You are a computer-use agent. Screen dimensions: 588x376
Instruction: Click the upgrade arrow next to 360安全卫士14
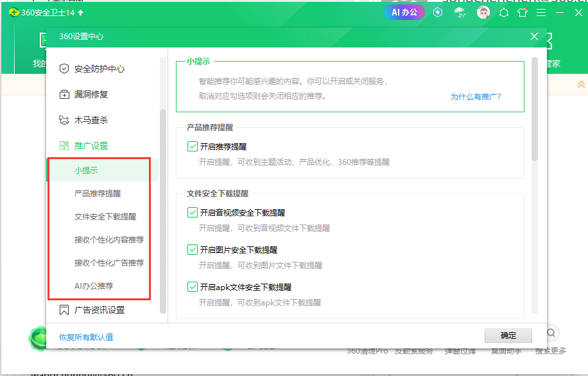coord(81,13)
